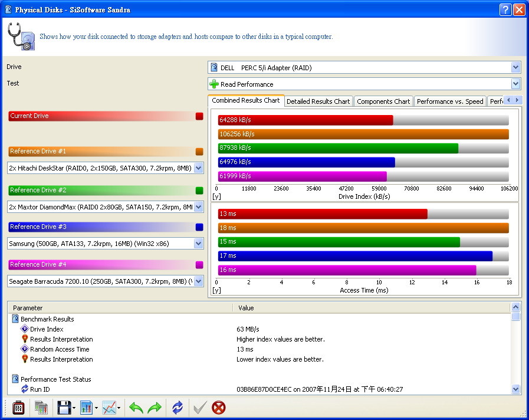
Task: Open the bar chart icon's dropdown arrow
Action: [96, 408]
